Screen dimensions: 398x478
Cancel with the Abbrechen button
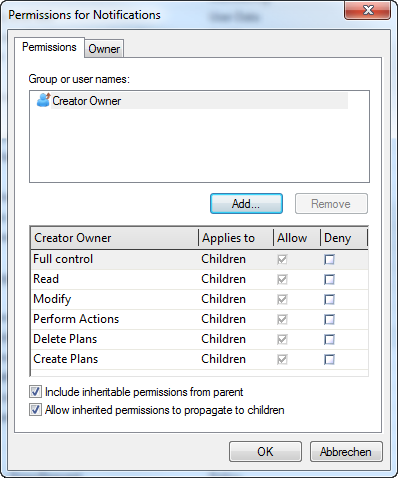click(346, 452)
